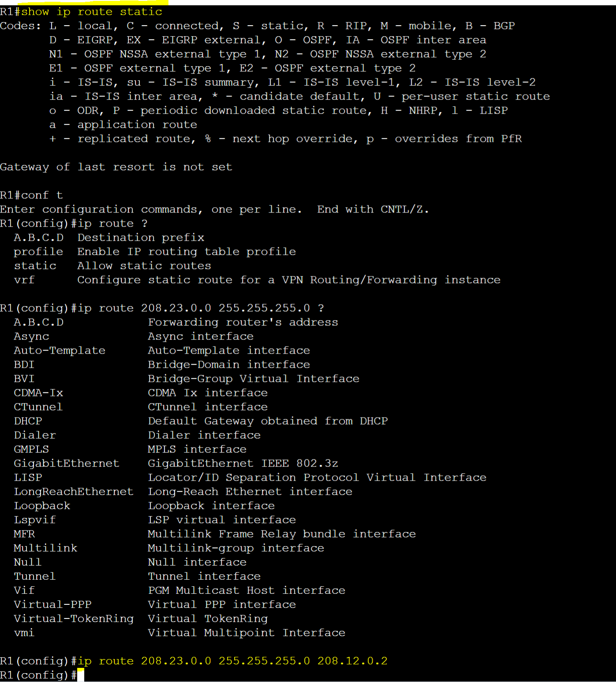Select the 'GigabitEthernet' option in help list
The height and width of the screenshot is (682, 616).
(x=67, y=463)
